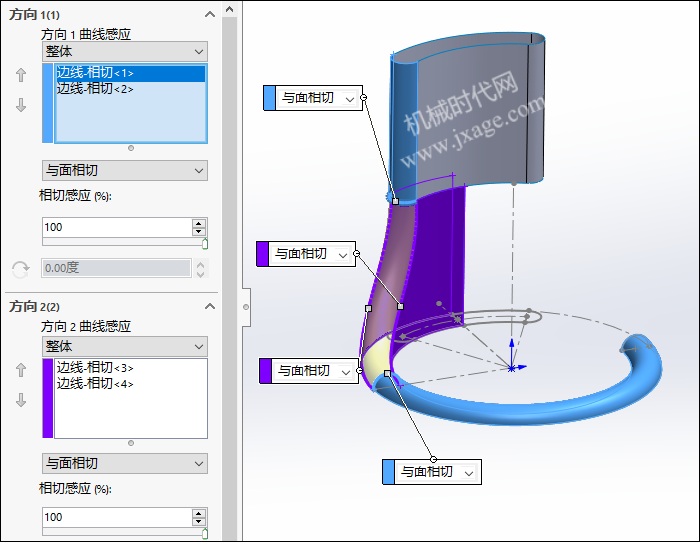Open middle purple 与面相切 callout dropdown

(342, 255)
